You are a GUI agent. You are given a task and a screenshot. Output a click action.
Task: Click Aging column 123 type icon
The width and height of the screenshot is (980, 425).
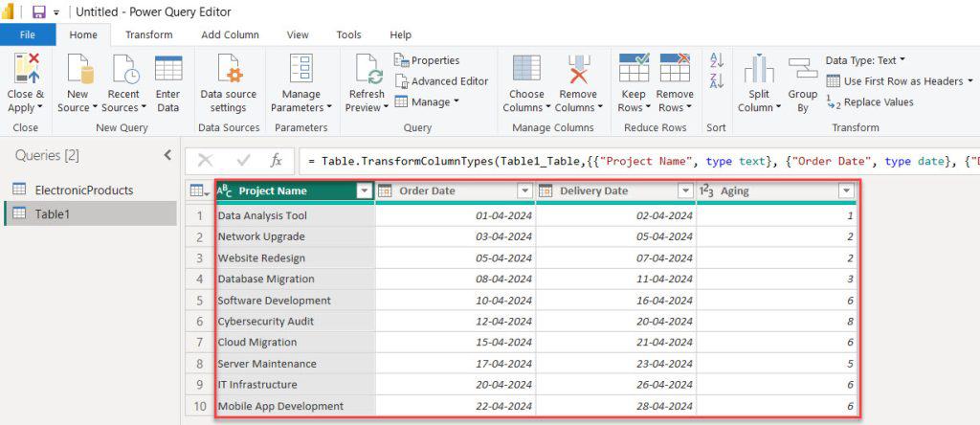tap(707, 191)
